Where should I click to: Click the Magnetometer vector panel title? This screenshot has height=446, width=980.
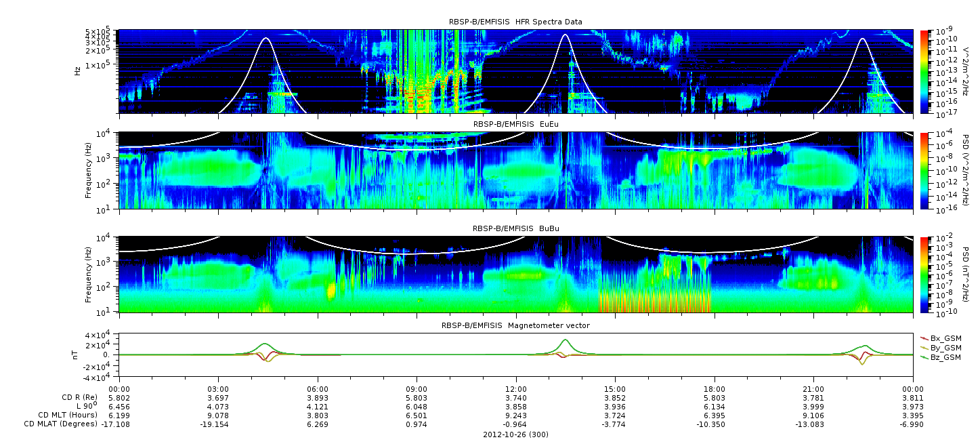(x=515, y=325)
